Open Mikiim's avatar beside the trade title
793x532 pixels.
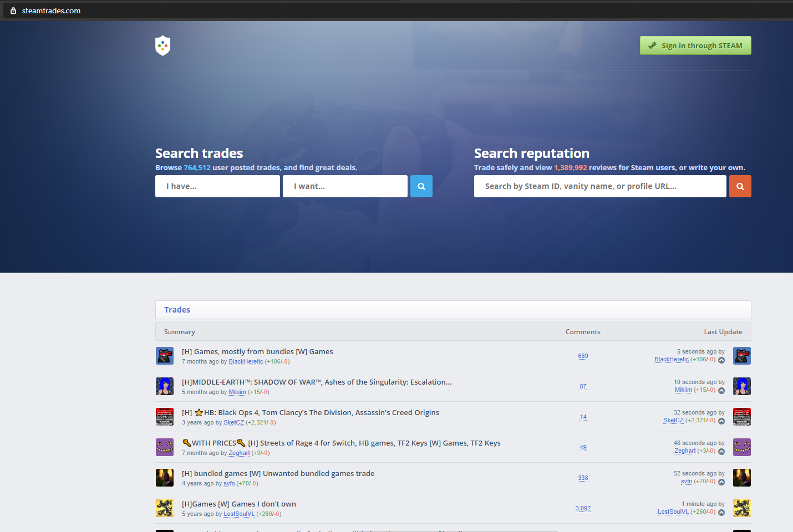(x=165, y=386)
